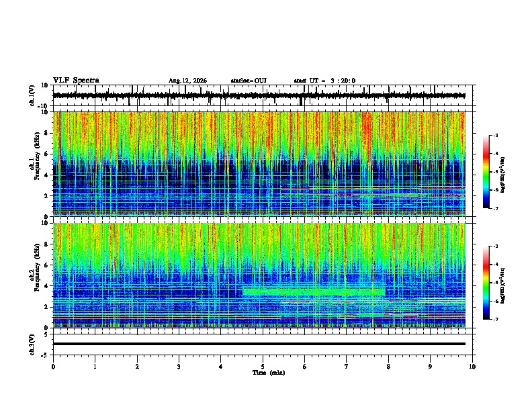Screen dimensions: 532x411
Task: Click the "8" kHz tick on ch.2 frequency axis
Action: pos(47,244)
